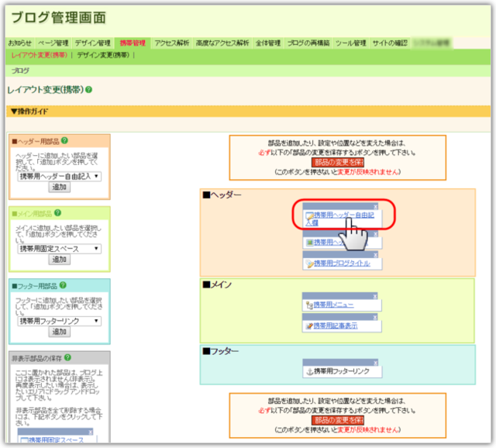Open the 携帯用ブログタイトル link
The image size is (496, 448).
[341, 264]
